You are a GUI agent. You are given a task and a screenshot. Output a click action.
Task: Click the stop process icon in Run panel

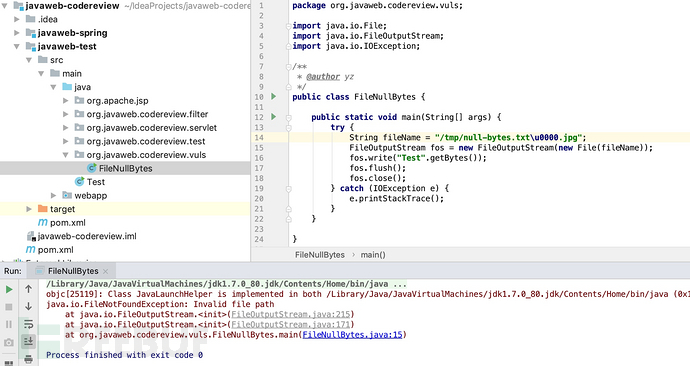[9, 307]
